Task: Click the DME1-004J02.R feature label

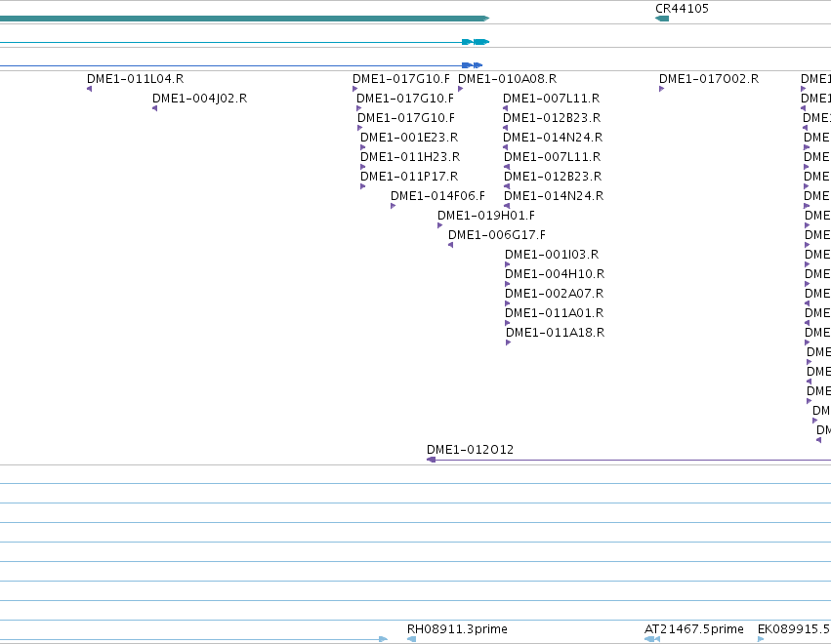Action: point(200,99)
